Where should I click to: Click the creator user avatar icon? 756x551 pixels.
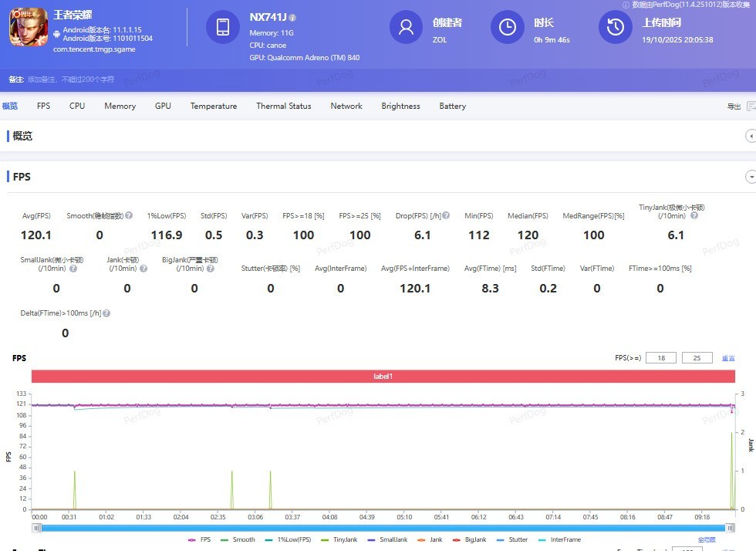407,28
